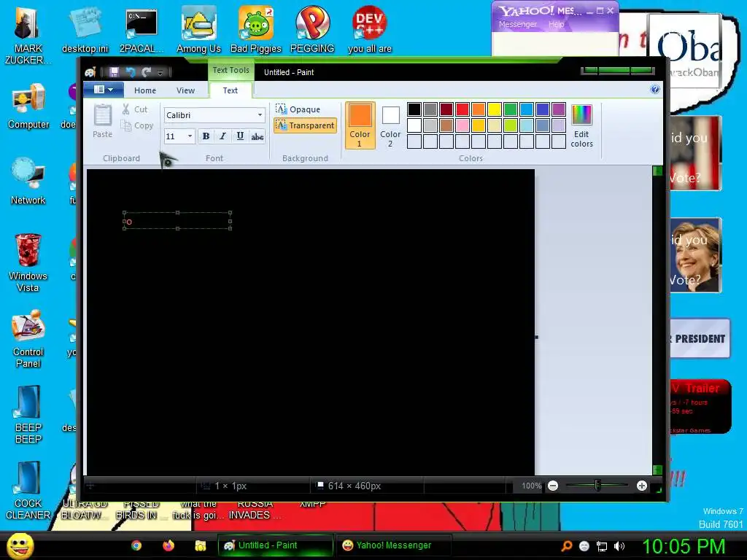Select Transparent background option

[305, 125]
